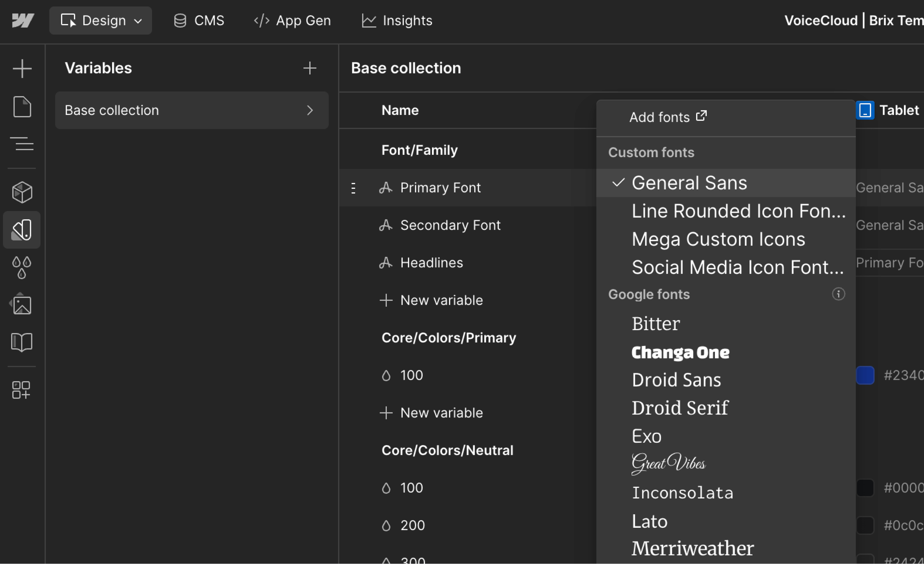Open the Insights tab

(x=396, y=21)
